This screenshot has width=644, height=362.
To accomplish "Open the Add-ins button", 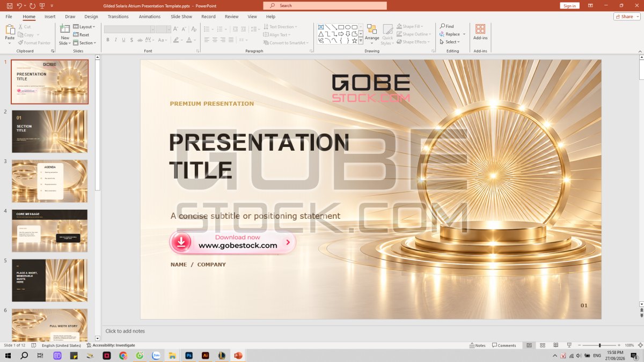I will click(480, 32).
